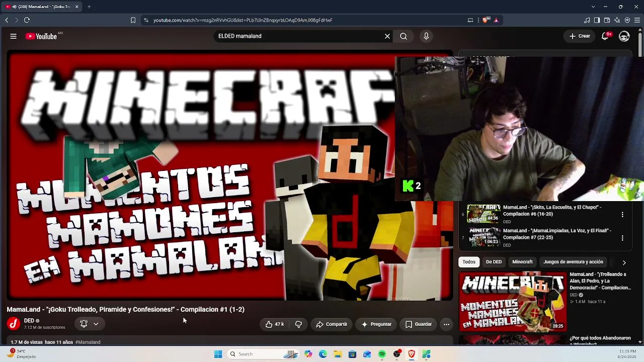Image resolution: width=644 pixels, height=362 pixels.
Task: Select the De DED filter chip
Action: 494,262
